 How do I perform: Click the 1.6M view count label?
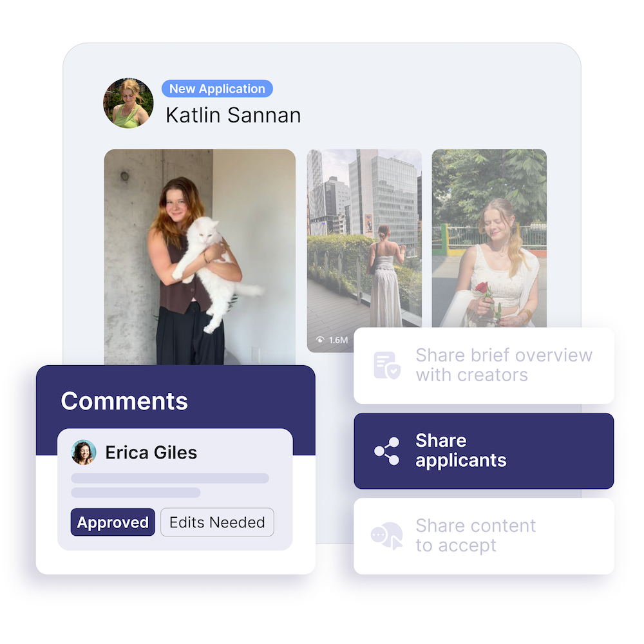(x=339, y=340)
